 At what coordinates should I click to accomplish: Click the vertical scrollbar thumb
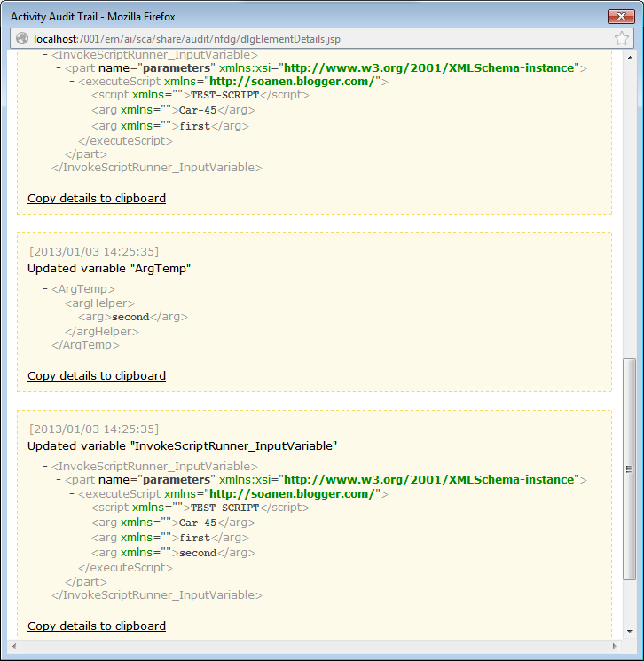(x=630, y=469)
